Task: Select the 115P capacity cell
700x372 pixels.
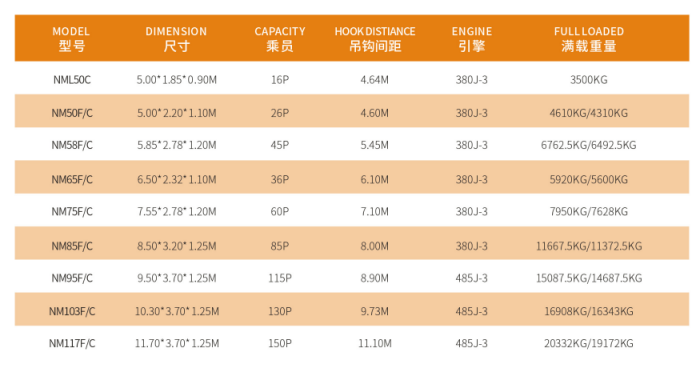Action: [x=280, y=278]
